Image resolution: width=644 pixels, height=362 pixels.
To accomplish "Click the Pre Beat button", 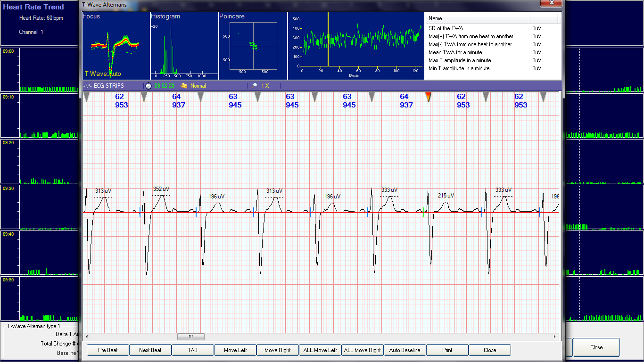I will (x=108, y=350).
